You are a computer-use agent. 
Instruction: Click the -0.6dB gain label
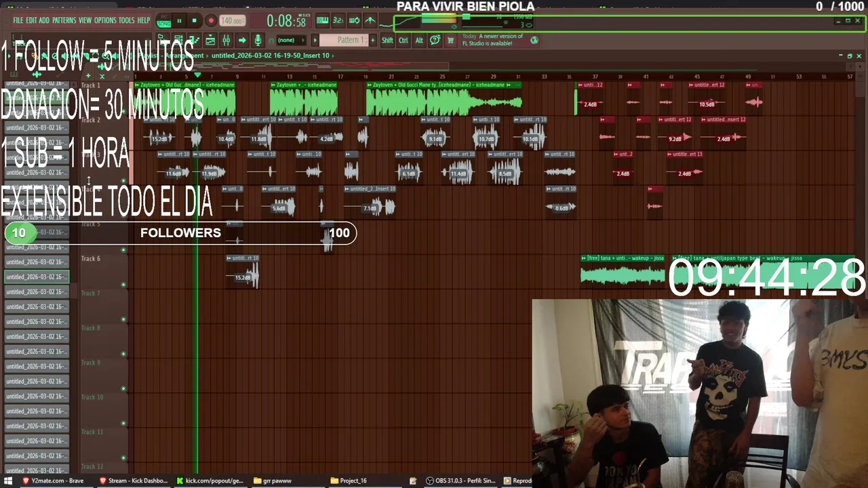pos(561,208)
